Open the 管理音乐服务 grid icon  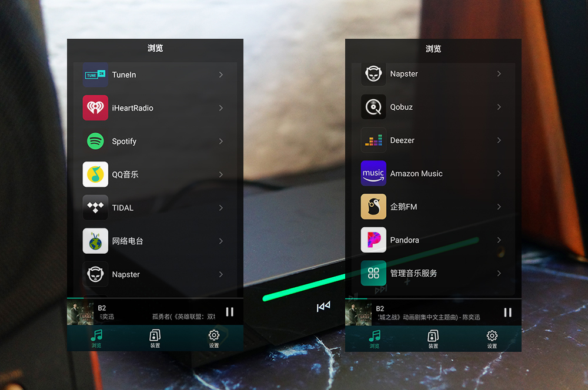(373, 273)
